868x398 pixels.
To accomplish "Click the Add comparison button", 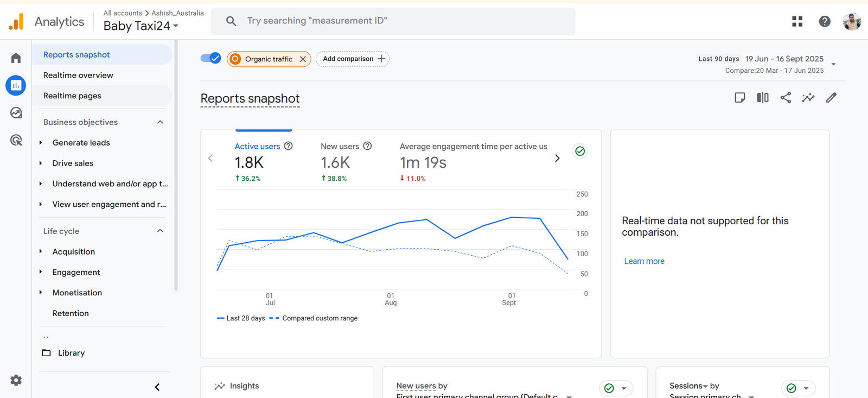I will point(353,59).
